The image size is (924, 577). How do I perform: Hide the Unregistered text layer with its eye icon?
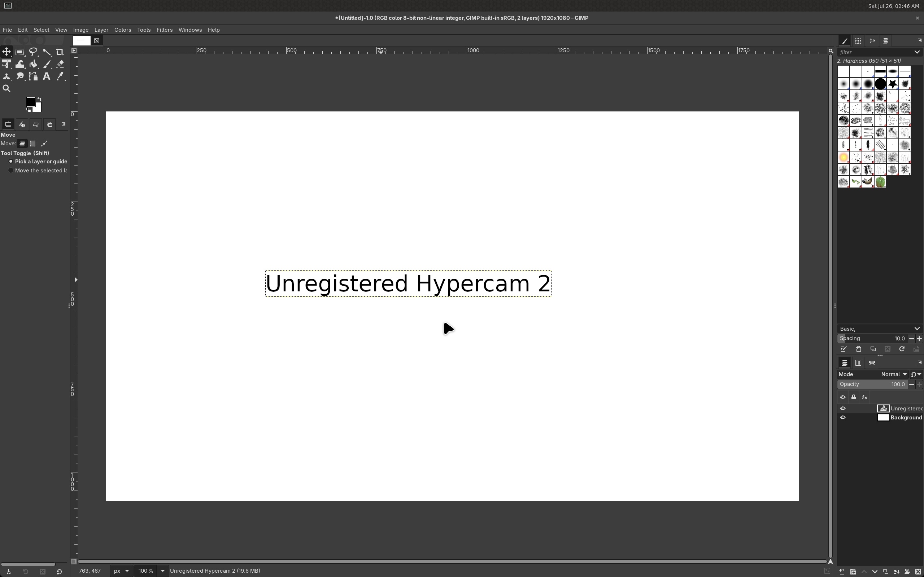843,408
